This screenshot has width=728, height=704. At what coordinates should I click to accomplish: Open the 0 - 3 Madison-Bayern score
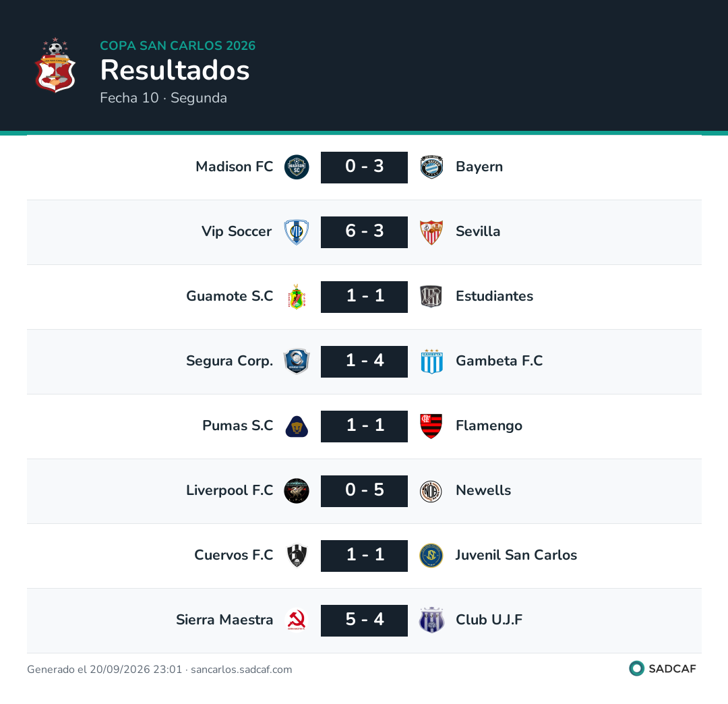point(365,167)
